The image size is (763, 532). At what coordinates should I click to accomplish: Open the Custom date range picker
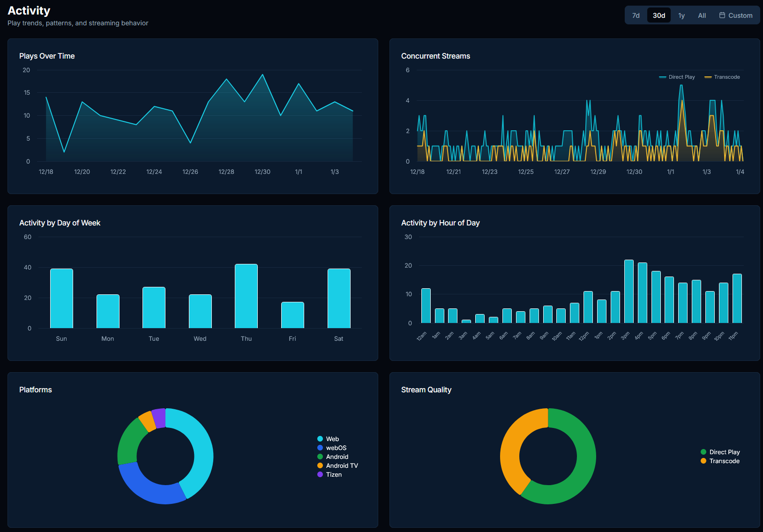point(736,15)
